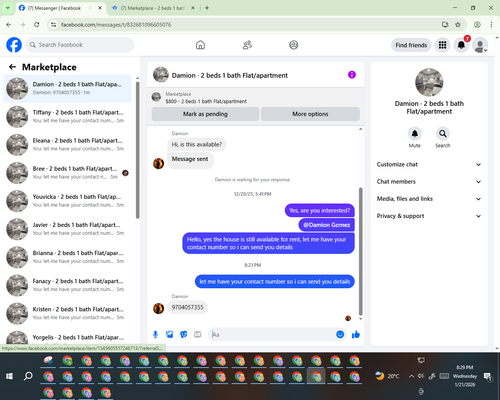
Task: Click More options button
Action: coord(310,114)
